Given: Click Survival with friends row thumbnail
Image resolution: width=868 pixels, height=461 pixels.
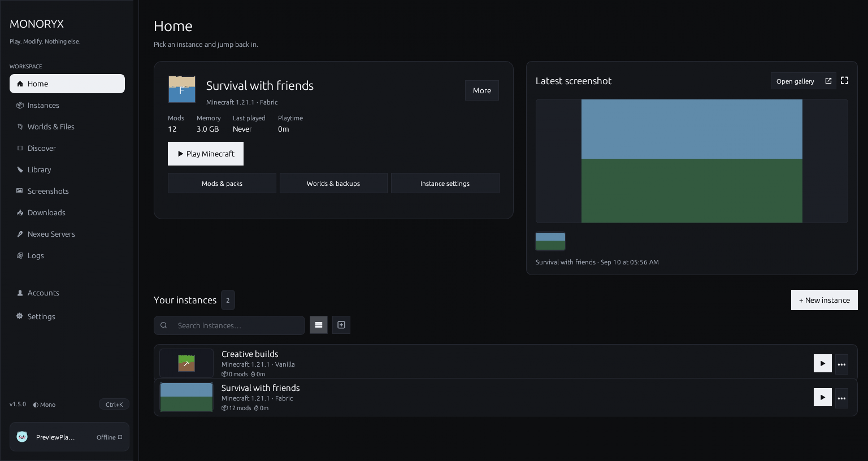Looking at the screenshot, I should (186, 397).
